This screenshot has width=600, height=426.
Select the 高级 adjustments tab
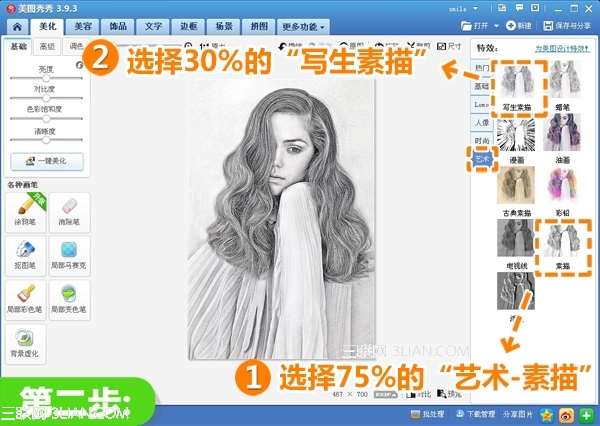tap(47, 46)
